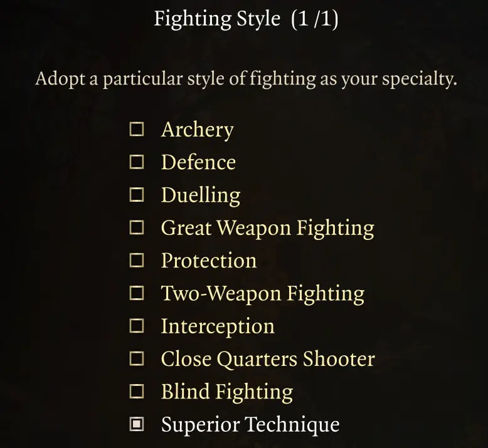Check the Great Weapon Fighting box
Image resolution: width=488 pixels, height=448 pixels.
point(137,227)
